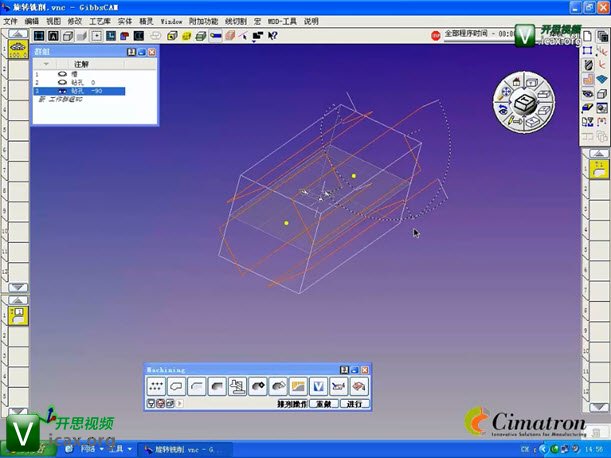Click the Home view on the view wheel

517,81
